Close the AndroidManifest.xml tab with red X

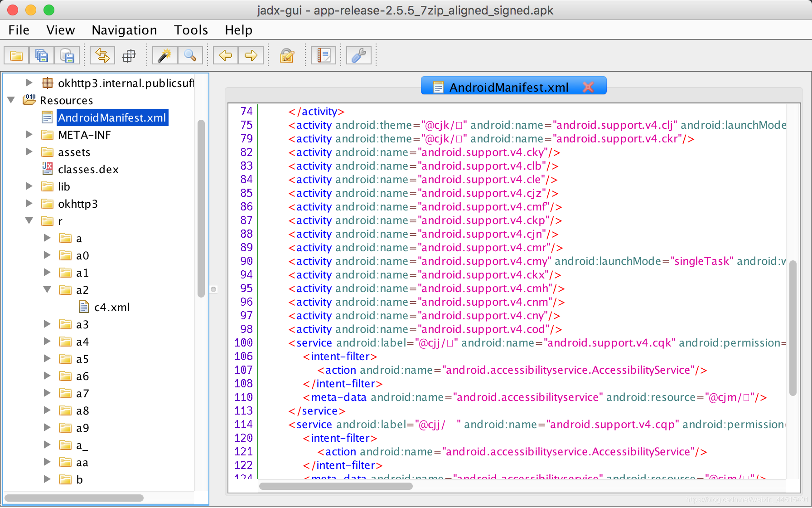[588, 87]
